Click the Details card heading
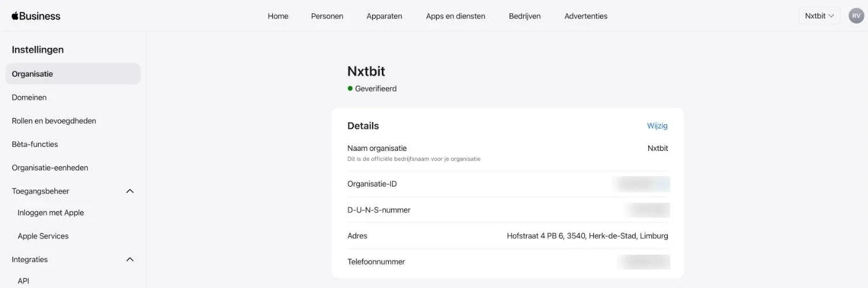The image size is (868, 288). (x=363, y=126)
